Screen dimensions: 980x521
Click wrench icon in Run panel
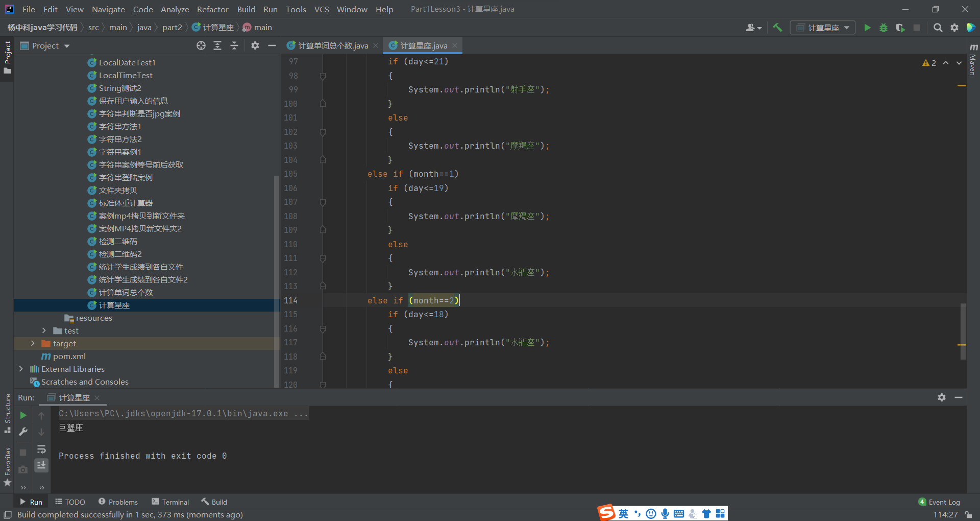click(23, 432)
